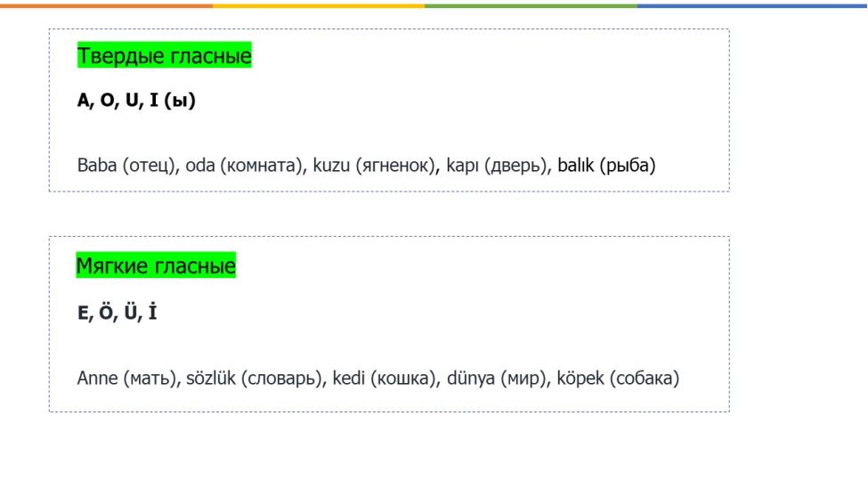Select the bold 'A, O, U, I (ы)' line
The height and width of the screenshot is (489, 868).
(x=136, y=101)
